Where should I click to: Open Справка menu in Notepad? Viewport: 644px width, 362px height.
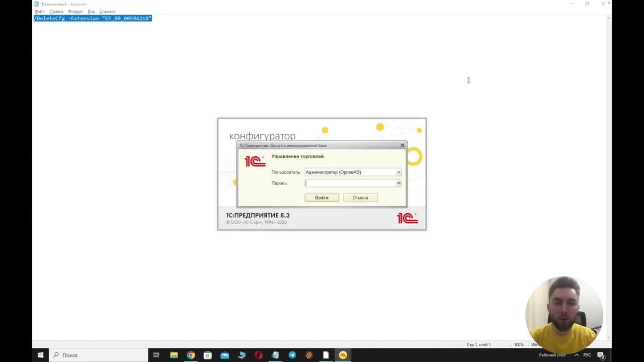[107, 12]
